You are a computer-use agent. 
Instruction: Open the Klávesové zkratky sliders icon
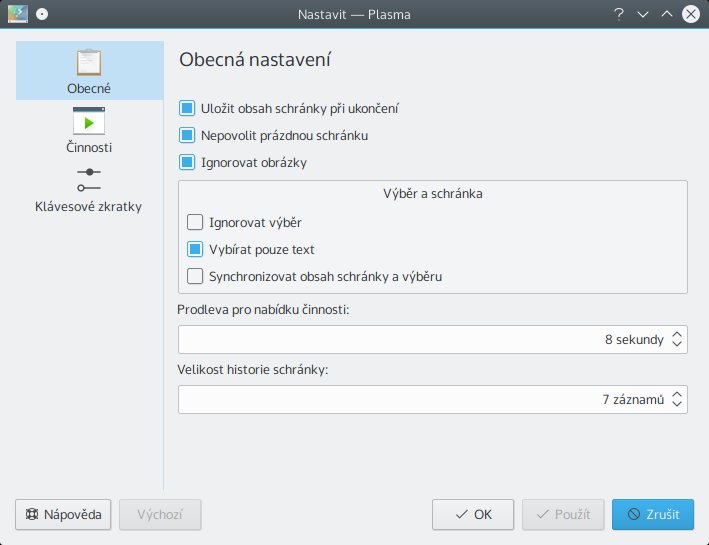(89, 180)
